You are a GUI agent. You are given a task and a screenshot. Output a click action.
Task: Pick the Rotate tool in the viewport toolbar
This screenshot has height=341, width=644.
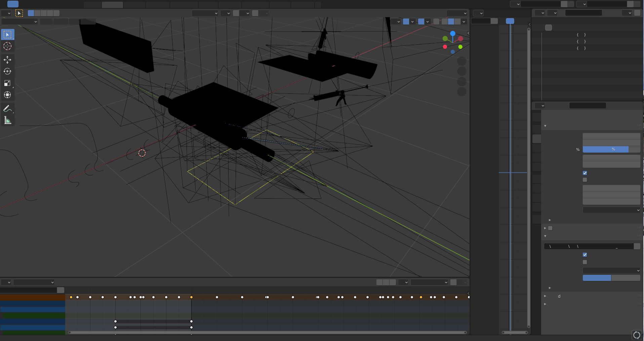(7, 72)
